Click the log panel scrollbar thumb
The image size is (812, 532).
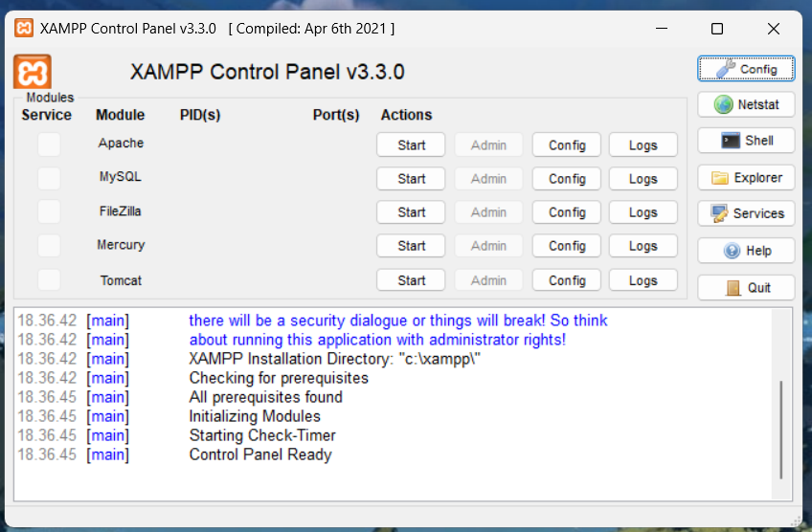pyautogui.click(x=781, y=430)
